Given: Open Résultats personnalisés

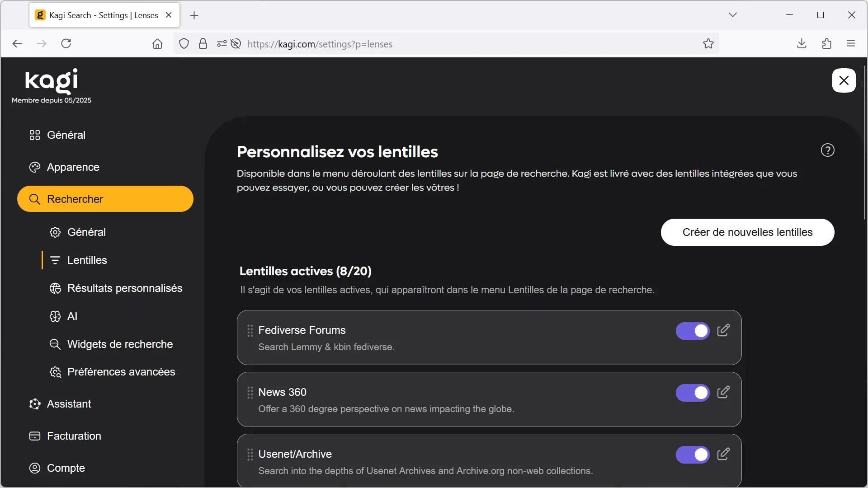Looking at the screenshot, I should pyautogui.click(x=116, y=288).
